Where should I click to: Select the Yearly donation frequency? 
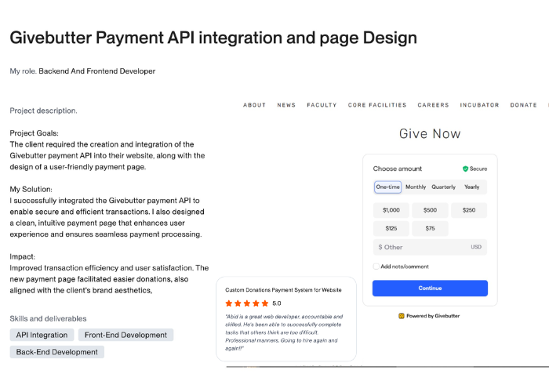point(471,187)
